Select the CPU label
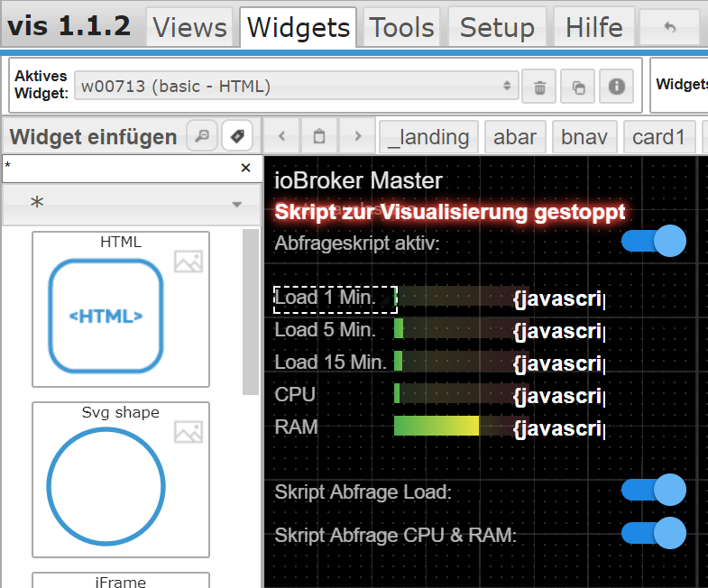The width and height of the screenshot is (708, 588). click(295, 395)
